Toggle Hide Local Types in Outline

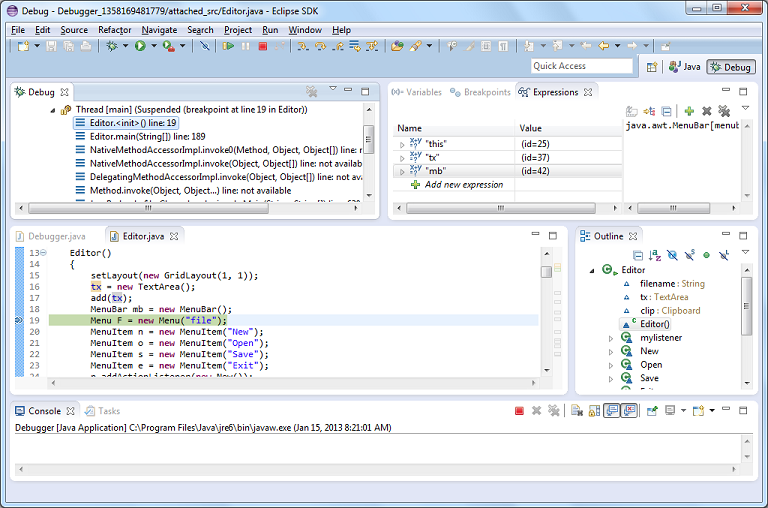723,255
